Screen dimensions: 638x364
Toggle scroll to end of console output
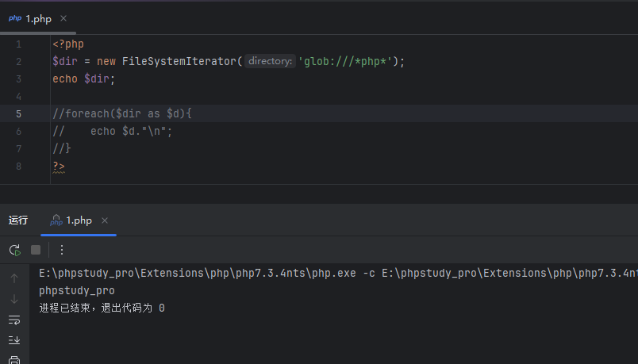click(14, 340)
